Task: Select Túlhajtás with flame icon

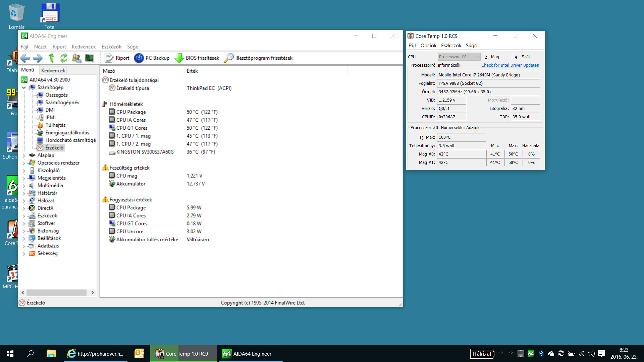Action: pos(55,125)
